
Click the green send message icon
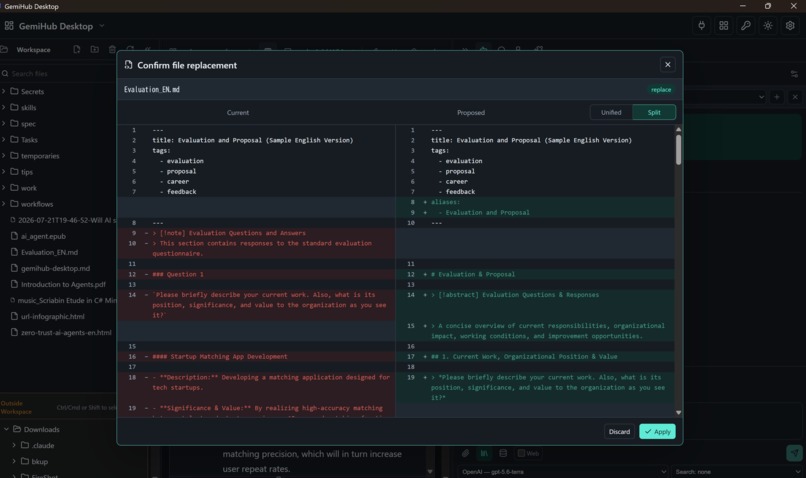(x=795, y=453)
